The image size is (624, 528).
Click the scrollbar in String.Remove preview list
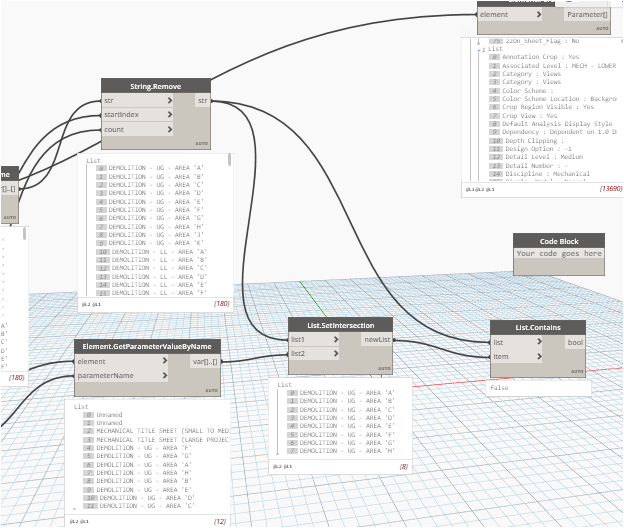(229, 160)
